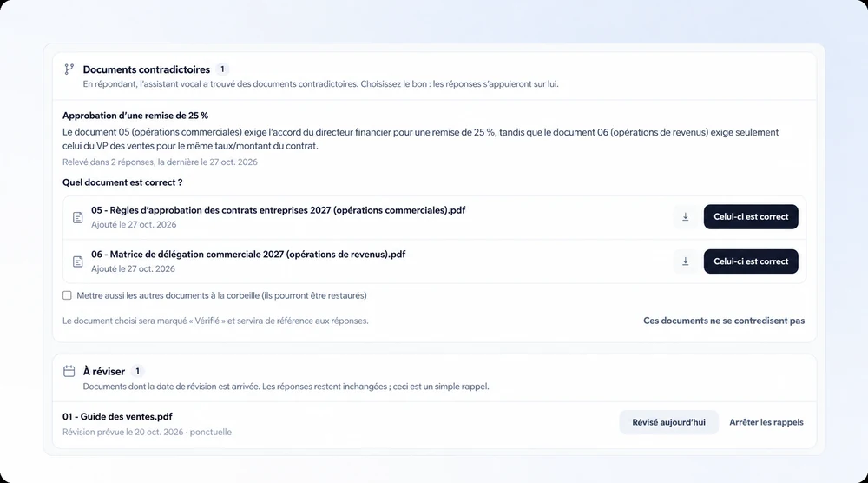Tick the checkbox to trash other documents
Viewport: 868px width, 483px height.
pyautogui.click(x=67, y=295)
